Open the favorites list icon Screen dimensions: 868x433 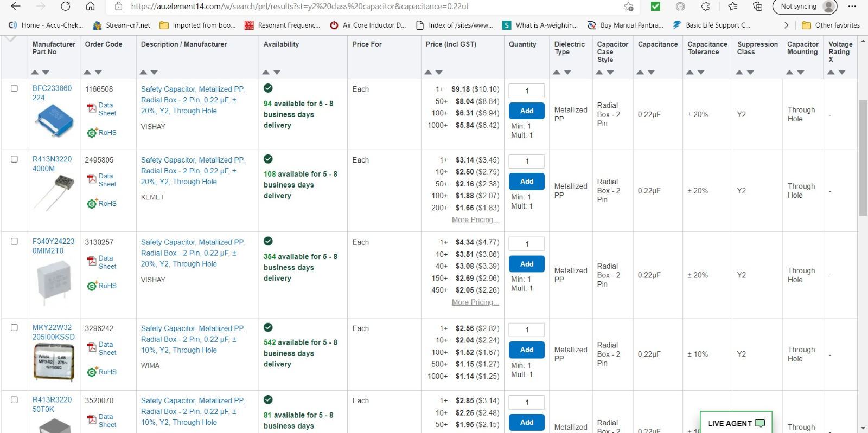733,7
